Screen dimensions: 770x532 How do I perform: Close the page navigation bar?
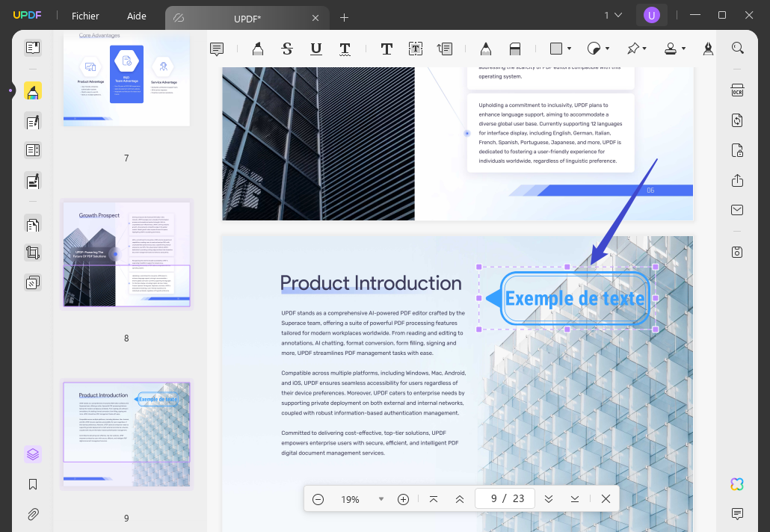[606, 499]
